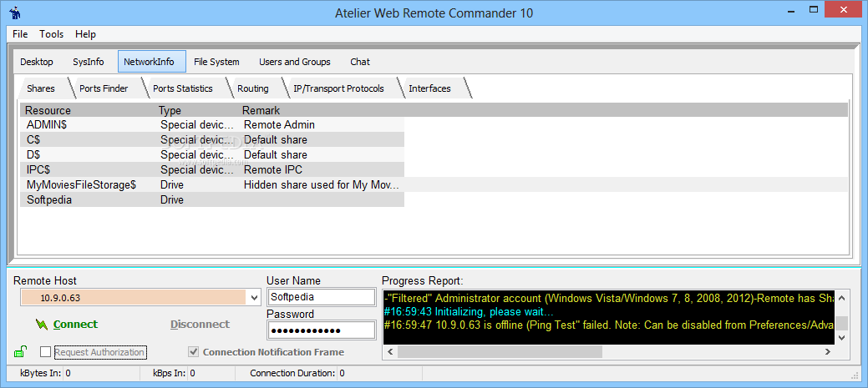Open the Chat tab
This screenshot has height=388, width=868.
(x=360, y=62)
